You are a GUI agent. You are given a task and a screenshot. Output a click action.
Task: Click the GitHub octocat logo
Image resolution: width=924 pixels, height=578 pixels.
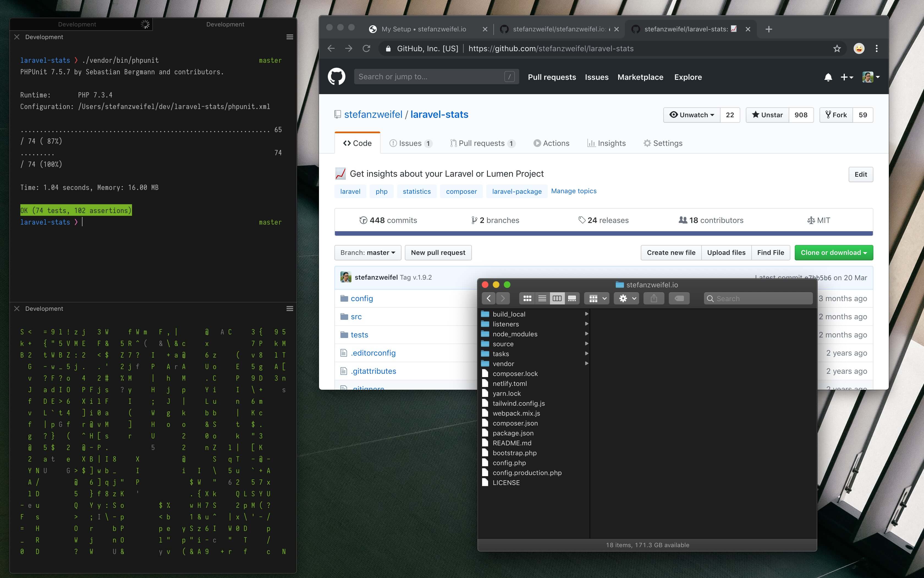(x=336, y=77)
